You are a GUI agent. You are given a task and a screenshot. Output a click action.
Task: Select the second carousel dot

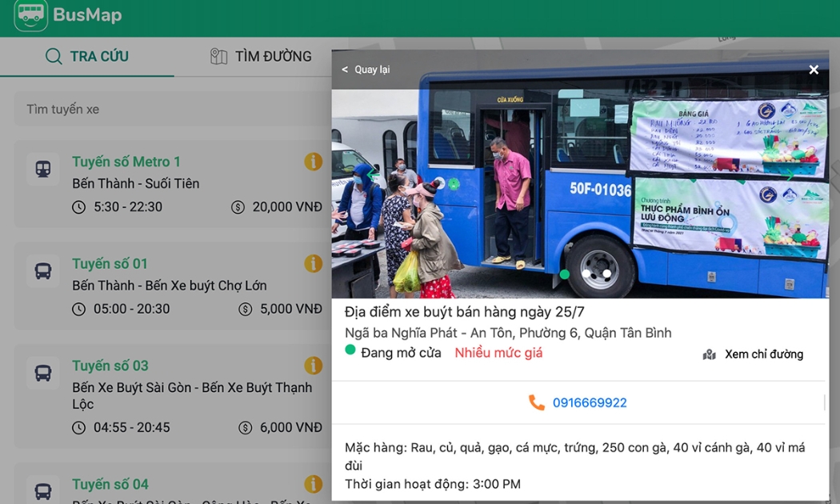coord(586,274)
